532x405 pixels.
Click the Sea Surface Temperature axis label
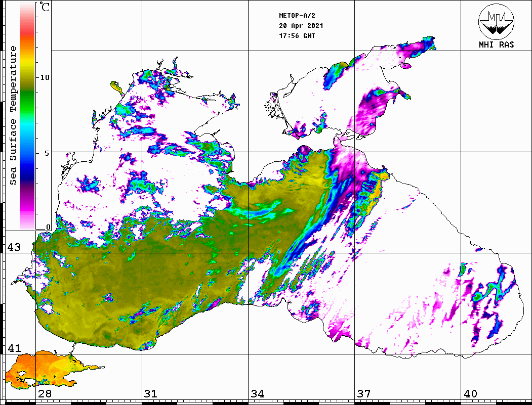click(13, 115)
